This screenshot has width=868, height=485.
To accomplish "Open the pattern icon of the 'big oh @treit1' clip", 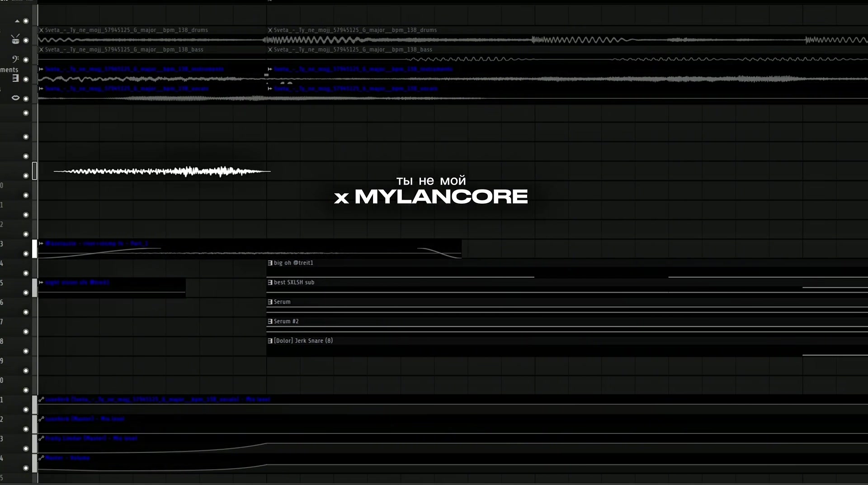I will [x=270, y=263].
